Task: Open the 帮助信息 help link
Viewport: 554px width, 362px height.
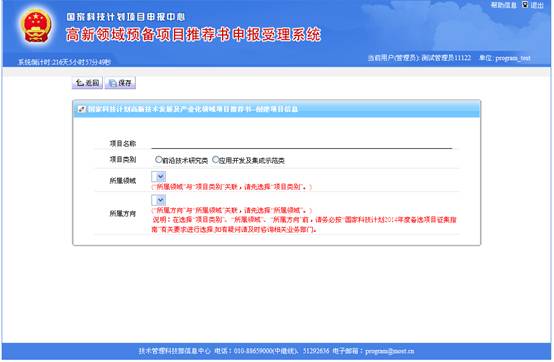Action: tap(504, 5)
